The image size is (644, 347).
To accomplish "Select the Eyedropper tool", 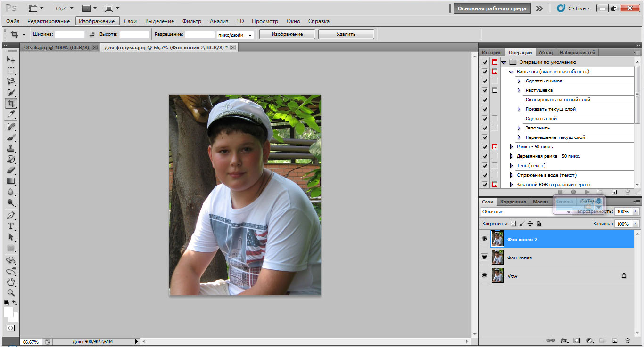I will pyautogui.click(x=11, y=114).
